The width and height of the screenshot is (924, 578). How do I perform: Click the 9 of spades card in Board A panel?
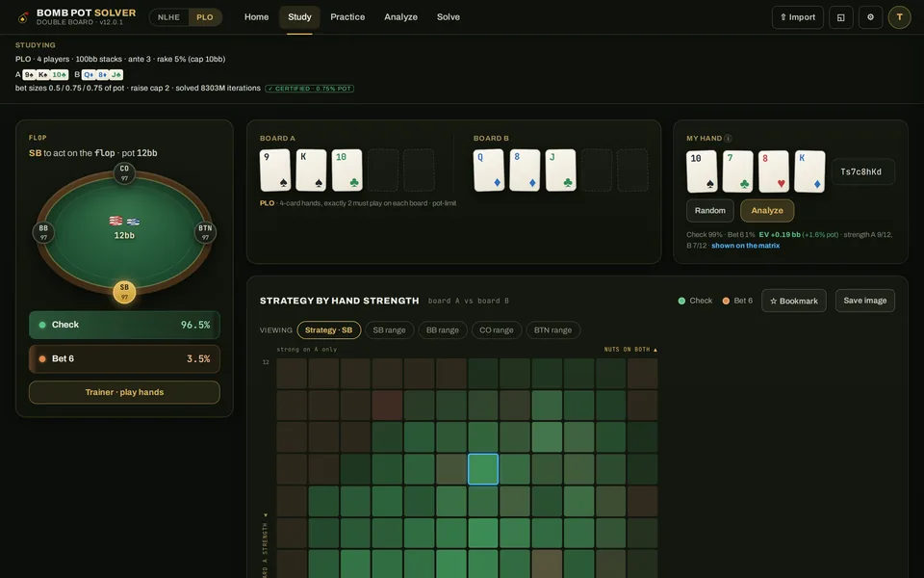275,171
